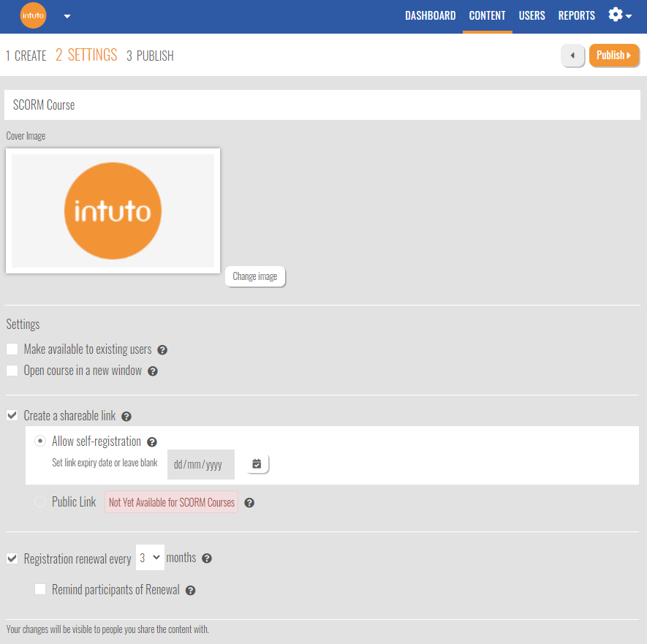The image size is (647, 644).
Task: Click help icon next to Allow self-registration
Action: coord(152,442)
